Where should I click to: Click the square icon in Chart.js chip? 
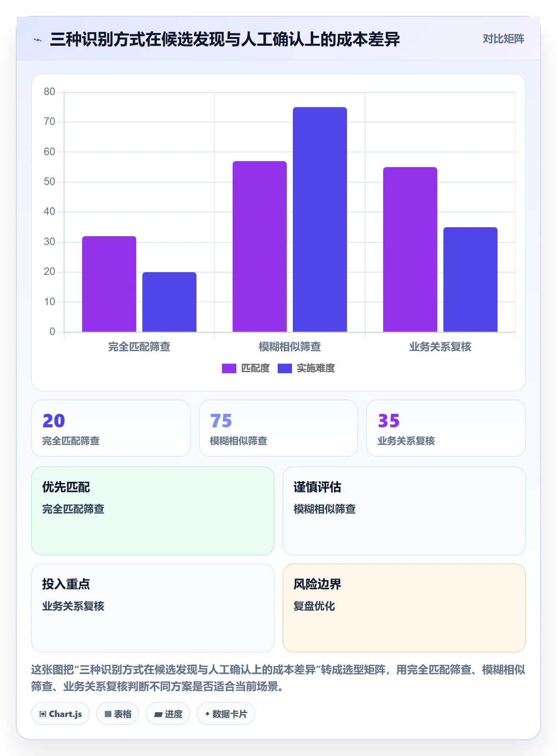(43, 714)
